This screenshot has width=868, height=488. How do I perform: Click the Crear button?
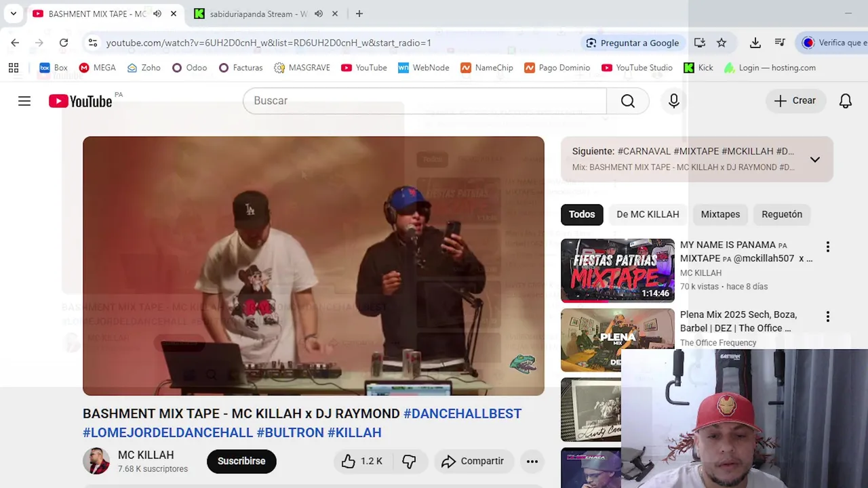pos(795,101)
